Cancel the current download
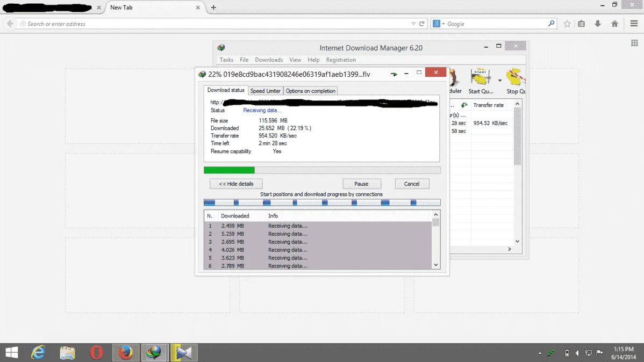This screenshot has height=362, width=644. point(412,184)
